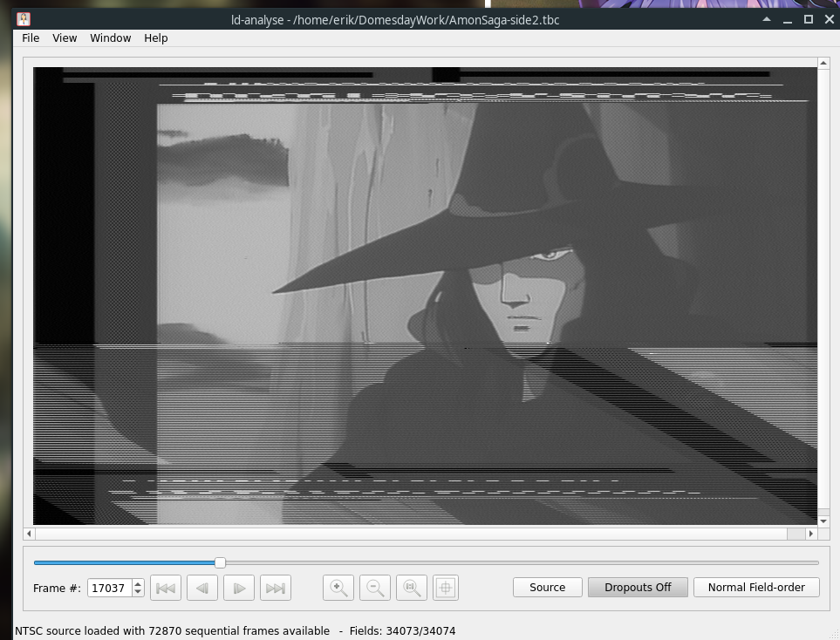Increment frame number with up arrow
The height and width of the screenshot is (640, 840).
138,584
